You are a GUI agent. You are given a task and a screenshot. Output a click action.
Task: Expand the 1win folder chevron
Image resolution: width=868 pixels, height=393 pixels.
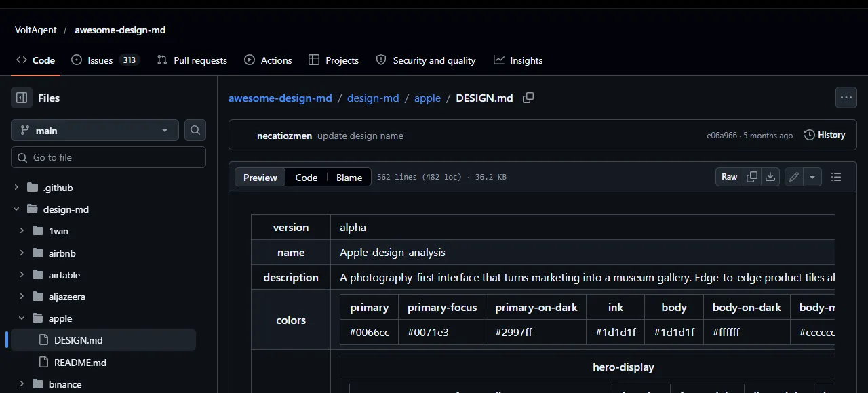tap(22, 231)
